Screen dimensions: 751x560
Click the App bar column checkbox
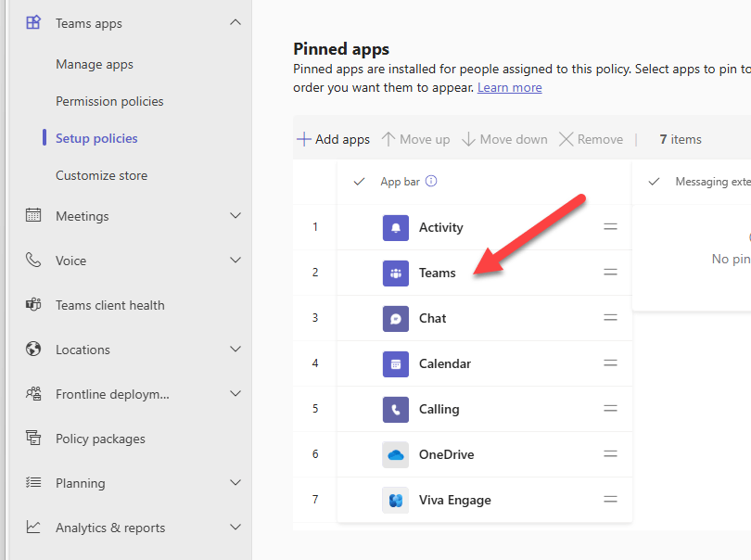tap(358, 182)
